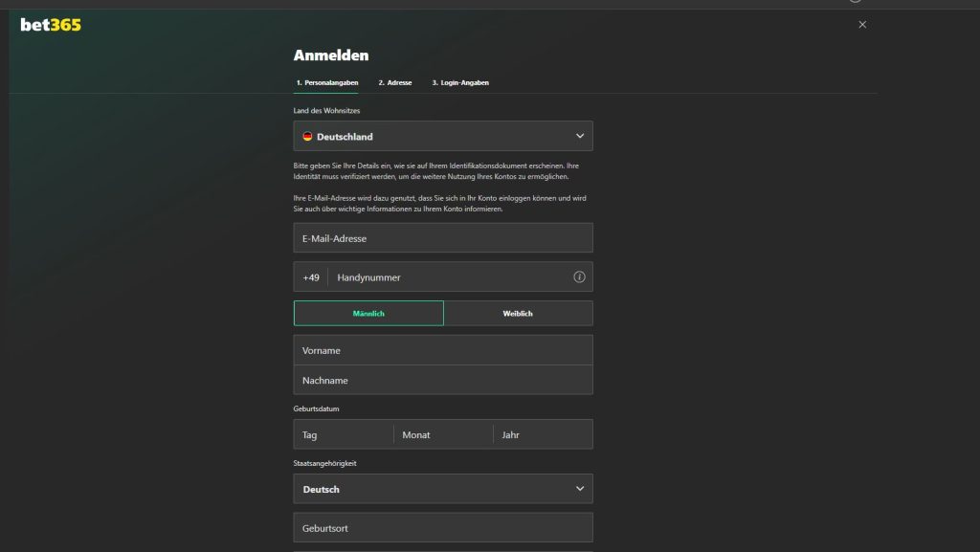Image resolution: width=980 pixels, height=552 pixels.
Task: Switch to the Personalangaben tab
Action: (326, 83)
